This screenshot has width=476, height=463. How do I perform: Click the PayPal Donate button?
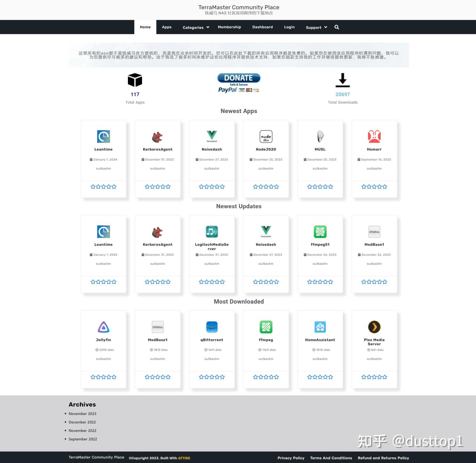(x=239, y=83)
